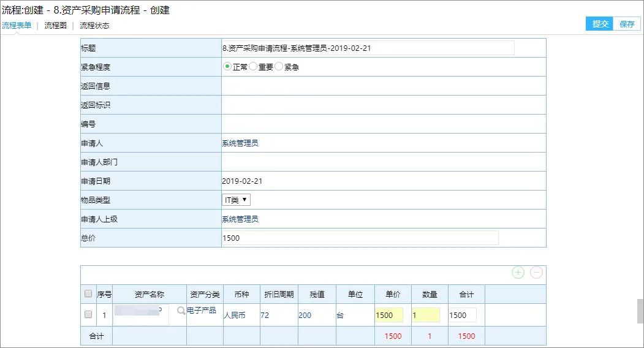The height and width of the screenshot is (348, 644).
Task: Click the 资产分类 column header
Action: point(205,294)
